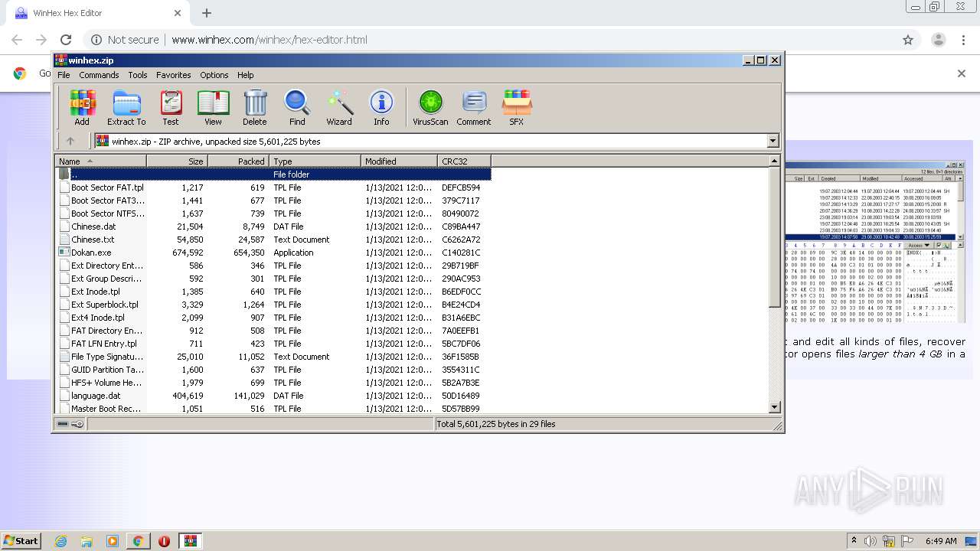Open File Explorer taskbar icon
This screenshot has width=980, height=551.
(x=87, y=541)
